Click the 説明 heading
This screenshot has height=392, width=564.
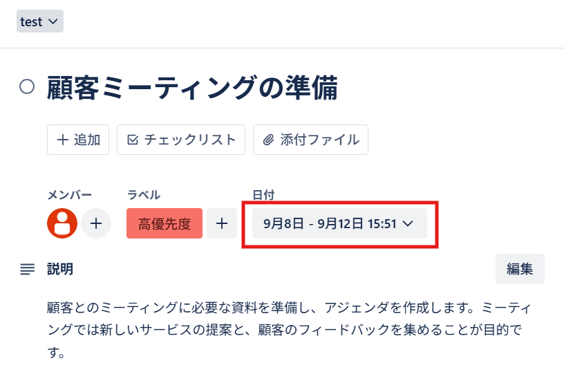click(60, 269)
